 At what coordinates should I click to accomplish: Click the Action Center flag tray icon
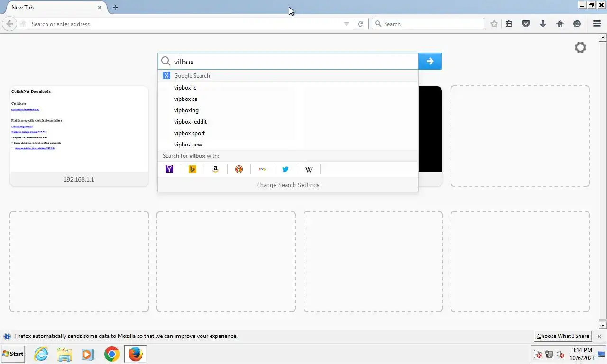[x=538, y=354]
